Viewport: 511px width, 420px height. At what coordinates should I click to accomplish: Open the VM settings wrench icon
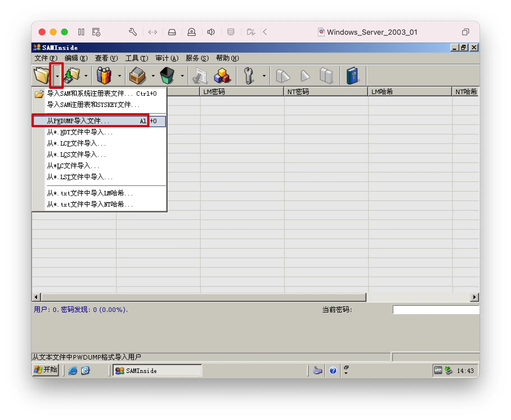pos(133,32)
